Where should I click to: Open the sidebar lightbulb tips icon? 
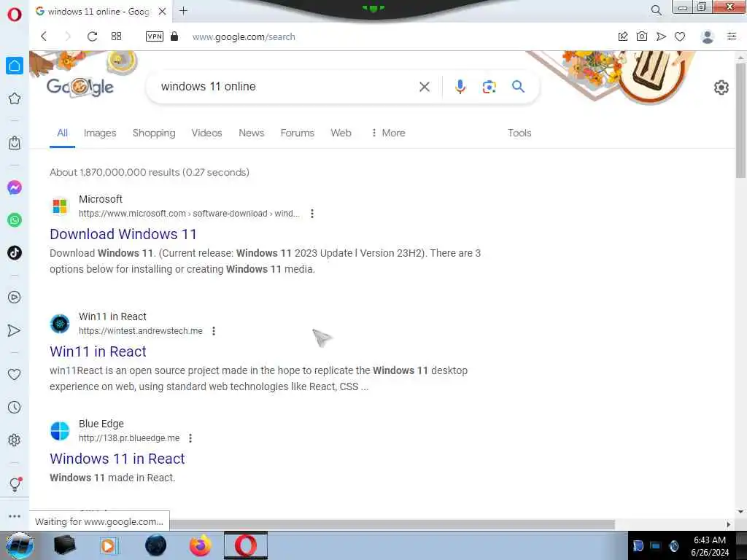tap(15, 485)
